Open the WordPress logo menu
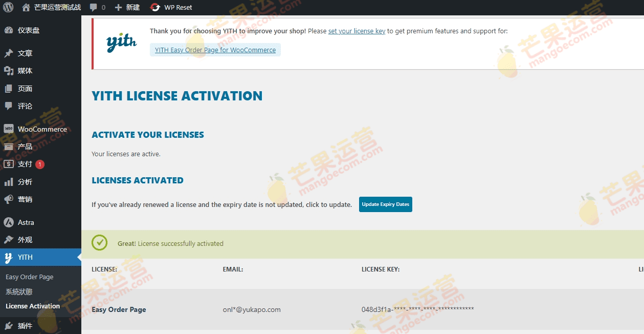 [x=8, y=7]
